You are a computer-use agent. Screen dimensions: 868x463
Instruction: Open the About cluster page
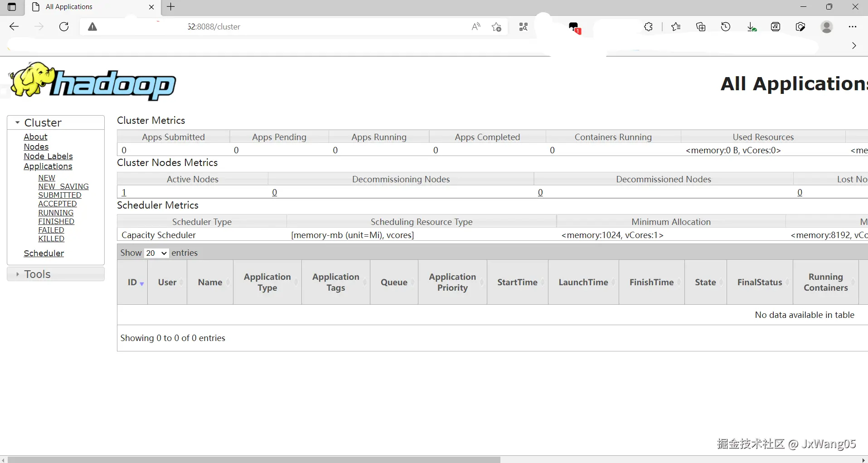click(35, 137)
